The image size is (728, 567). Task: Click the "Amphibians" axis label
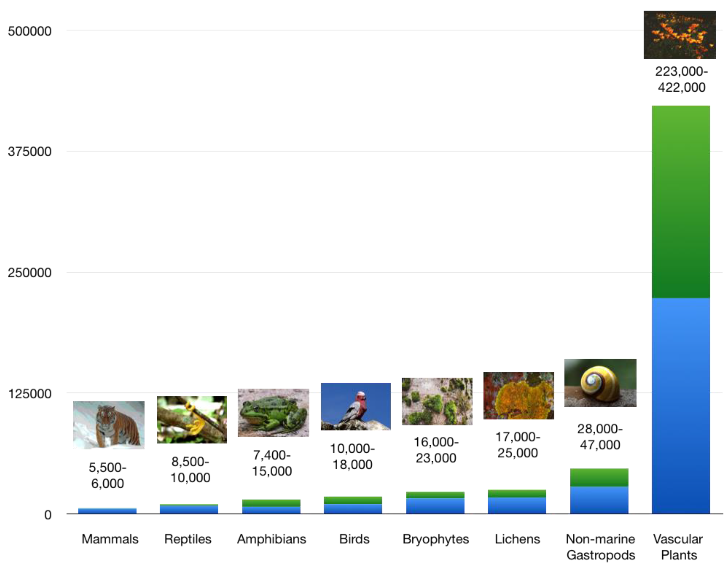(x=271, y=539)
